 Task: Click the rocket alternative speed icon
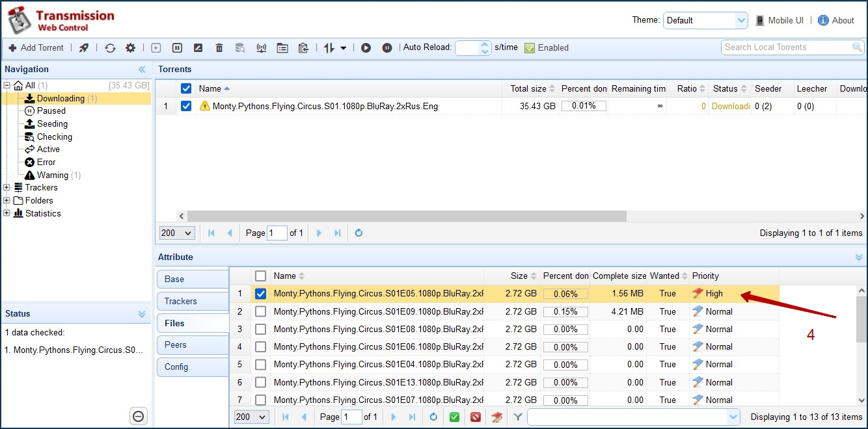point(84,47)
